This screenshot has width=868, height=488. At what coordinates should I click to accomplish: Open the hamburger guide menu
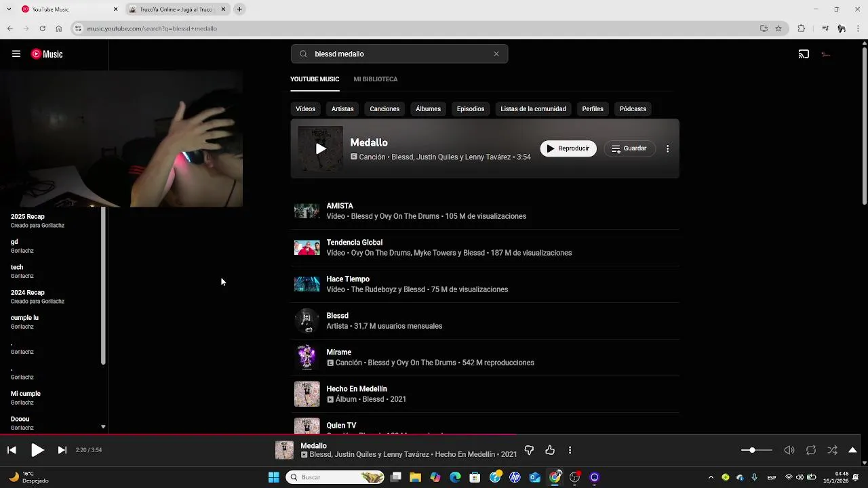(x=16, y=54)
